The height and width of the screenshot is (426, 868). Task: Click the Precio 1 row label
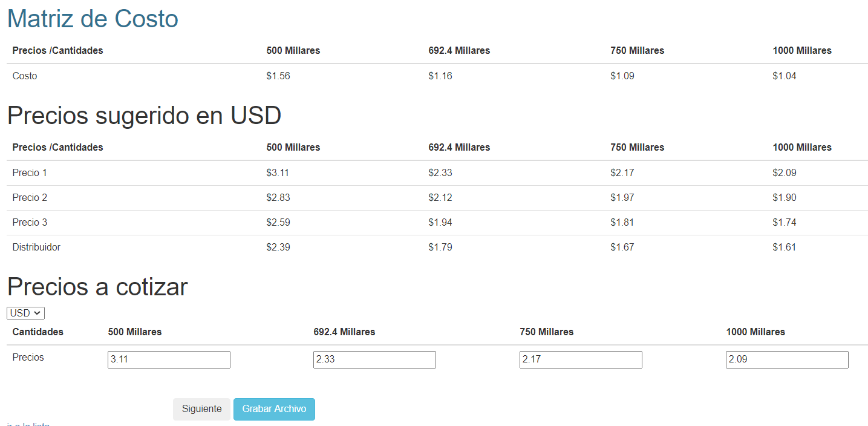coord(30,173)
